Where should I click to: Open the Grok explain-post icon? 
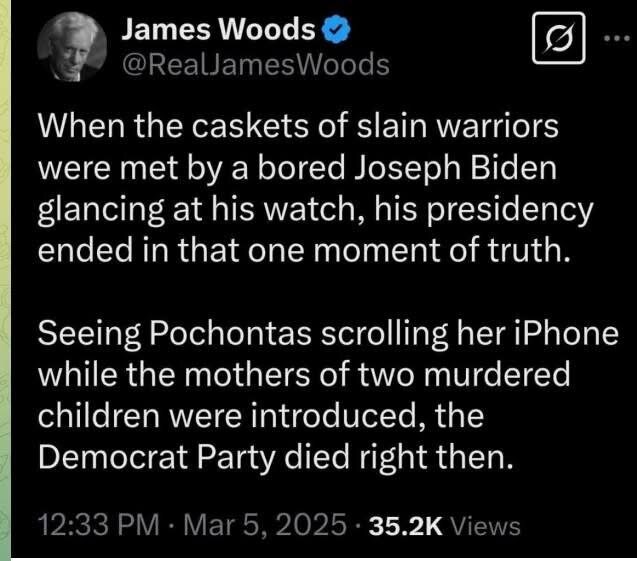559,38
